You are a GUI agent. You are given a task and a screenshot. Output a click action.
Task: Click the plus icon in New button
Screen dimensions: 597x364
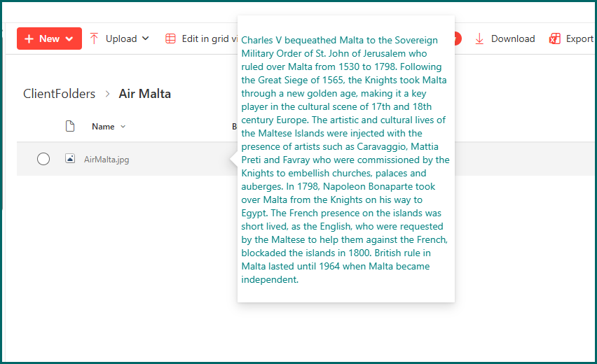click(x=29, y=38)
